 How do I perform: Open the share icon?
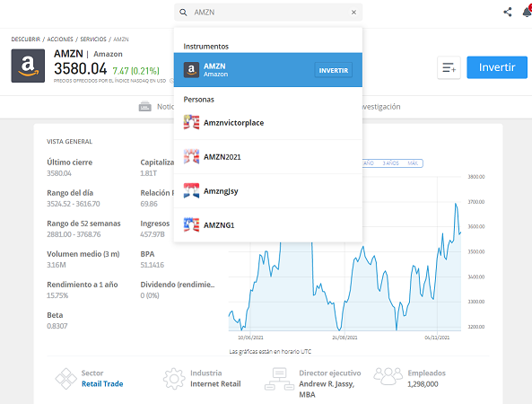(x=508, y=13)
